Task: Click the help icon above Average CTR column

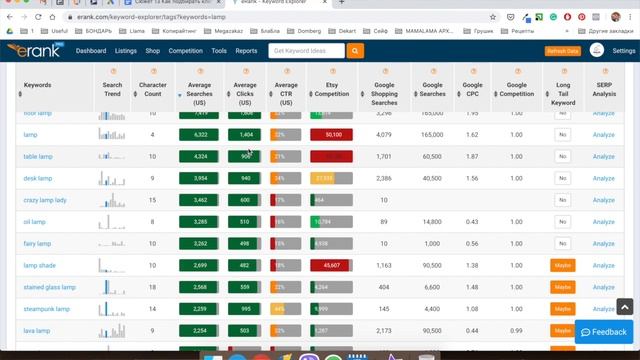Action: 287,71
